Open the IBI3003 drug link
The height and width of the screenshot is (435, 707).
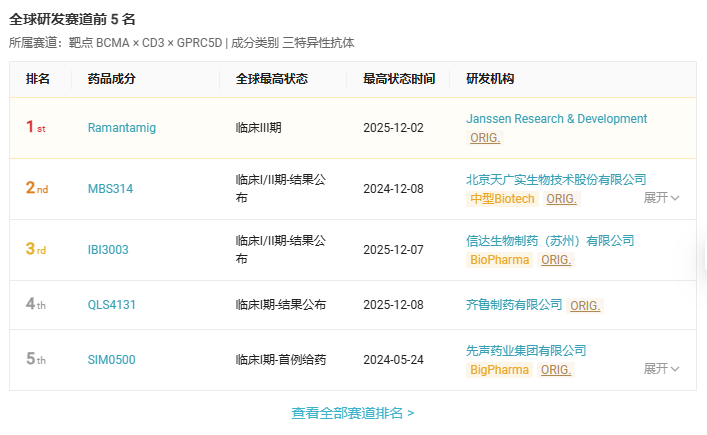[x=108, y=250]
